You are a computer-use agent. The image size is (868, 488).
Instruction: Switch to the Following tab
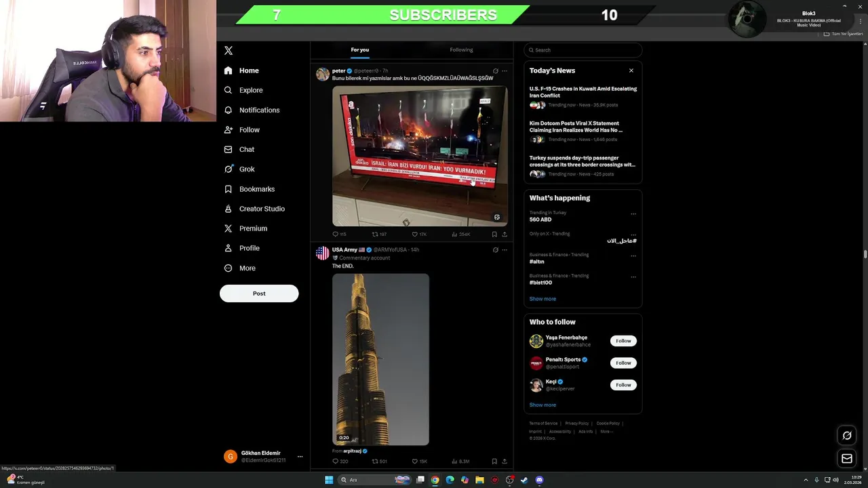click(461, 49)
